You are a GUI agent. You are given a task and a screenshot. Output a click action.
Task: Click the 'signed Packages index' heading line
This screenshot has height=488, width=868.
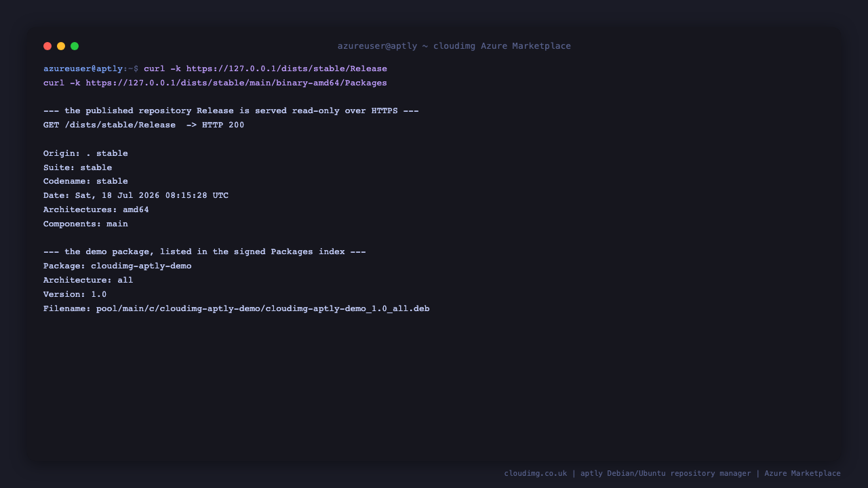coord(205,252)
